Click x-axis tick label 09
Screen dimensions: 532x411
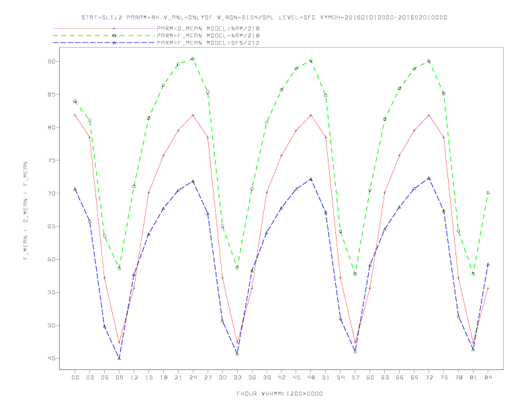[x=119, y=377]
